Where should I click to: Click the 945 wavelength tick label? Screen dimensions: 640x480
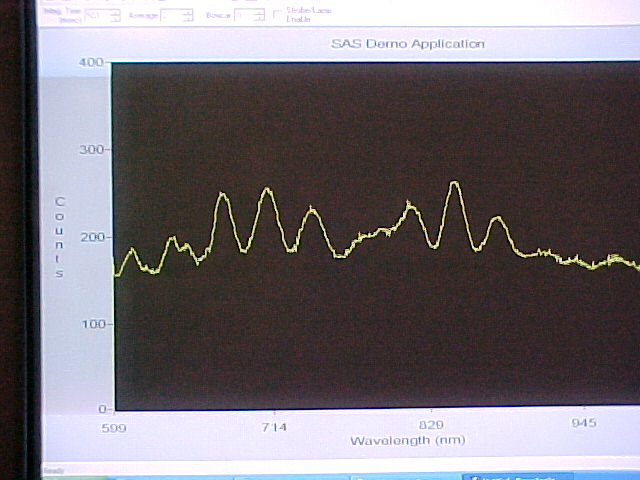tap(585, 425)
